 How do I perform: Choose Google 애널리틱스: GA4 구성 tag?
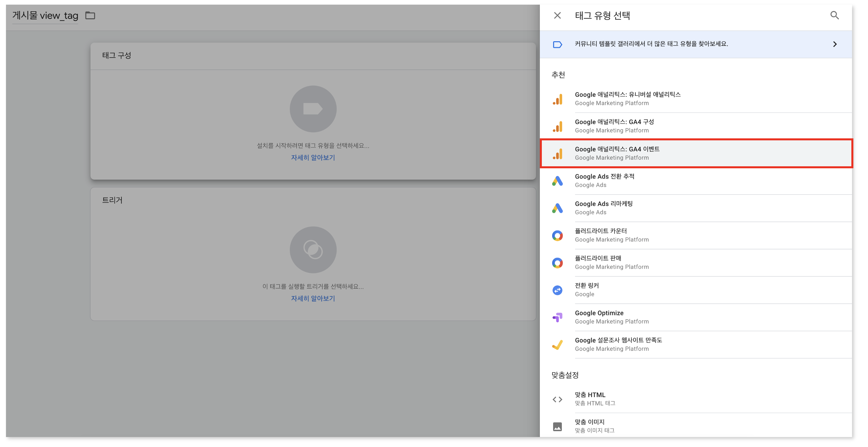click(x=696, y=126)
